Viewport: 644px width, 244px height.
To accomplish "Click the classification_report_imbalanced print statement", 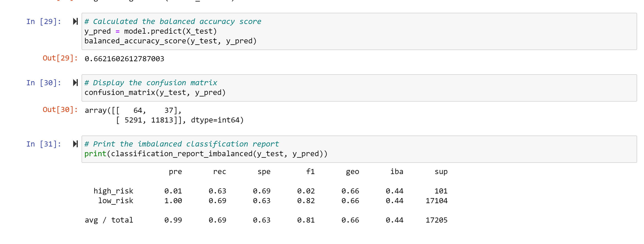I will tap(206, 154).
